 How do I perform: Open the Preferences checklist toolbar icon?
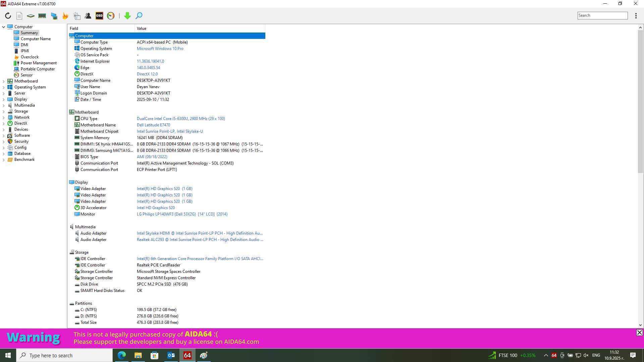point(77,16)
